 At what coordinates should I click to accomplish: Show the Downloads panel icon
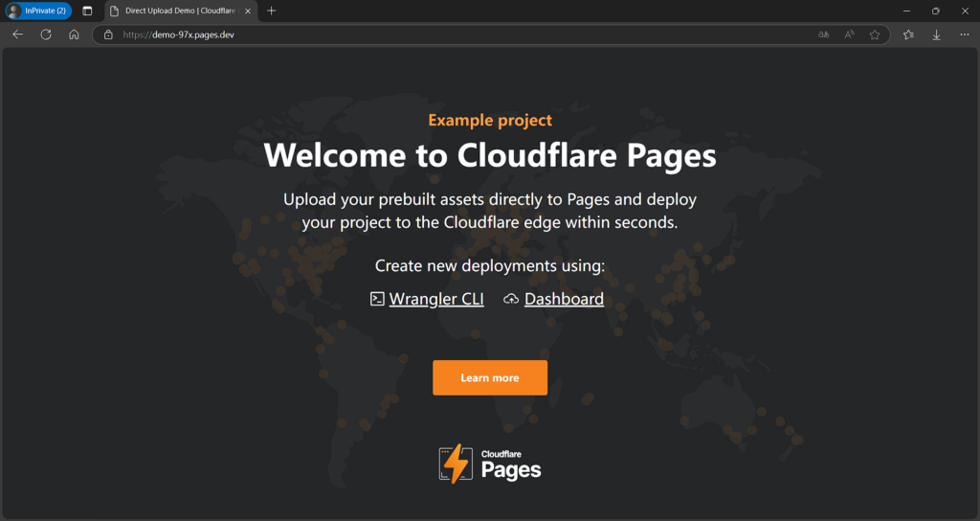(x=936, y=34)
